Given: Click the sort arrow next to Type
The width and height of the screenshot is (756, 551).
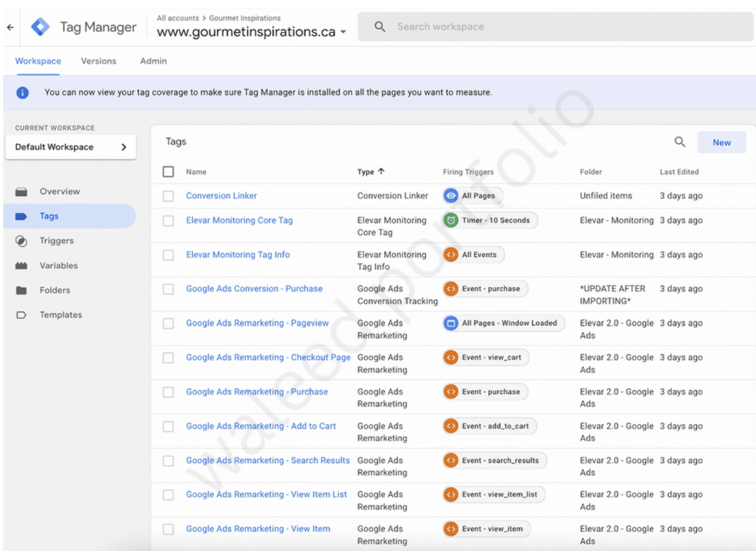Looking at the screenshot, I should 381,171.
